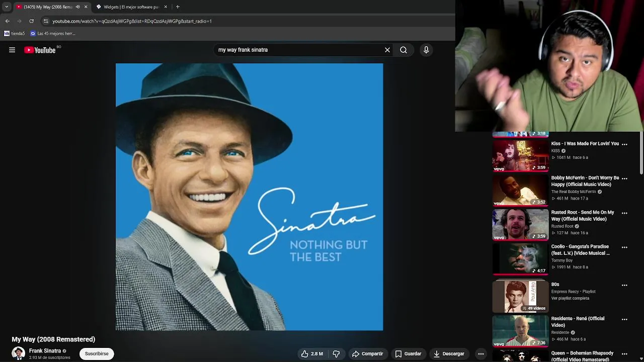644x362 pixels.
Task: Open the Tommy Boy channel name
Action: (562, 260)
